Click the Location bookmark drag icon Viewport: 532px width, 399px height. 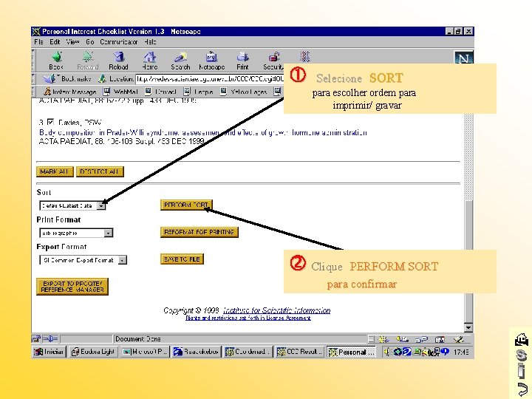[x=102, y=79]
